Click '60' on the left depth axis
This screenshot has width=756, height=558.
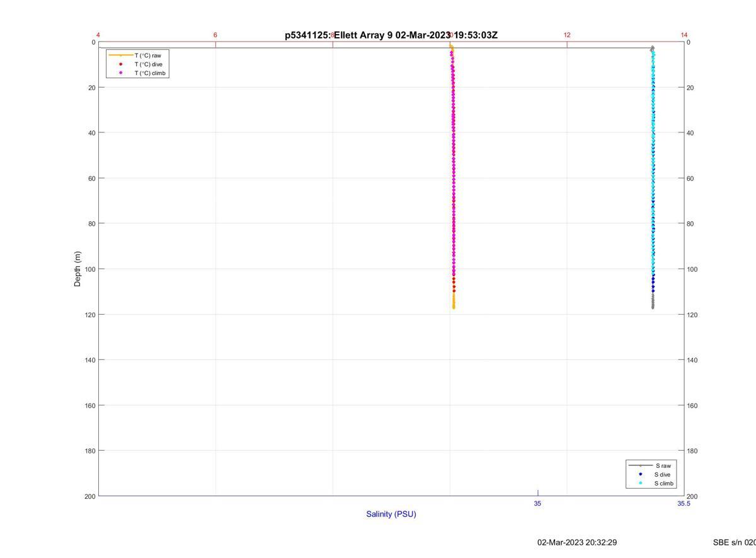(91, 178)
